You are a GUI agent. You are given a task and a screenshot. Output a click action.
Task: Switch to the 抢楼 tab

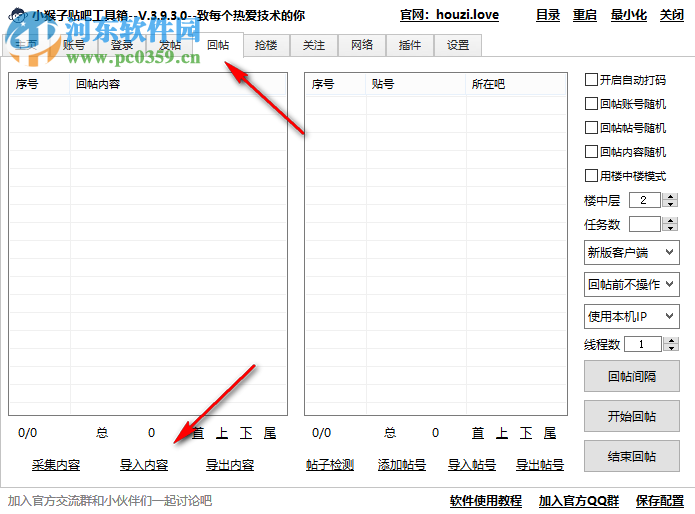(266, 45)
